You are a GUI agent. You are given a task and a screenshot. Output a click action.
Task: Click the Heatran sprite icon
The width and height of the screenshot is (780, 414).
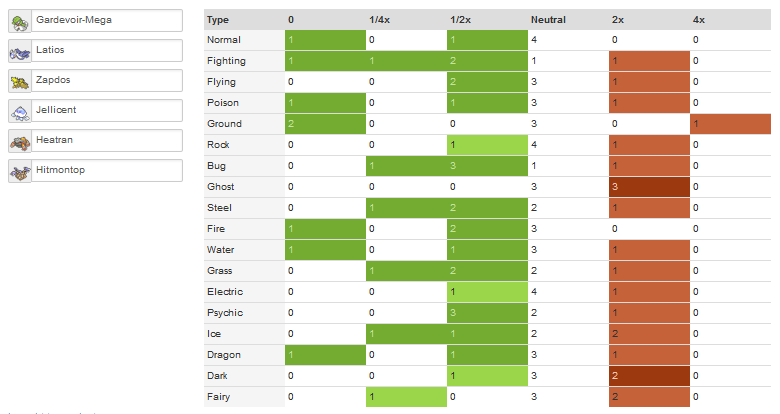20,142
